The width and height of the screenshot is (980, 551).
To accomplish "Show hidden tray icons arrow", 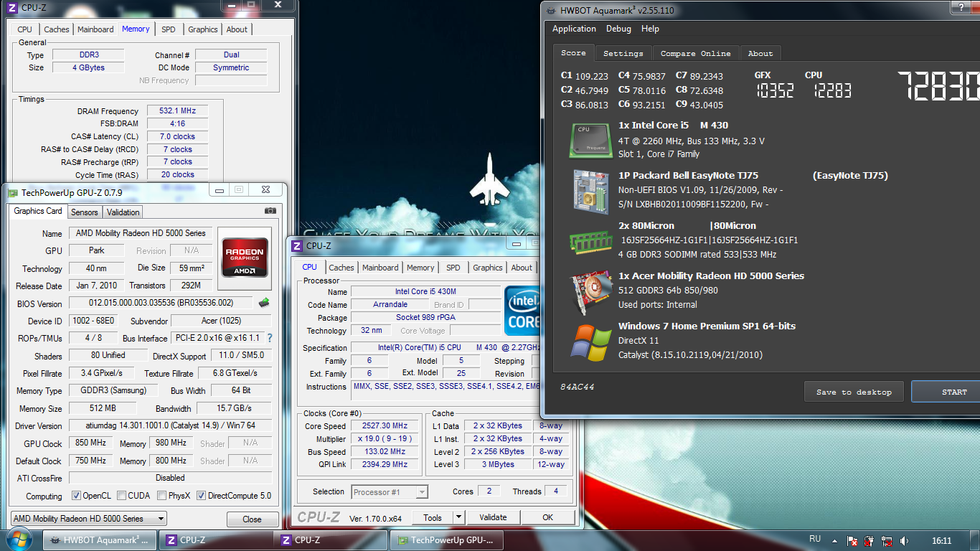I will [x=834, y=540].
